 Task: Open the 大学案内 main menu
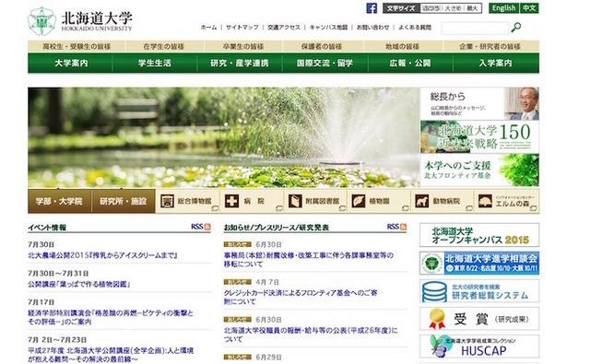70,63
